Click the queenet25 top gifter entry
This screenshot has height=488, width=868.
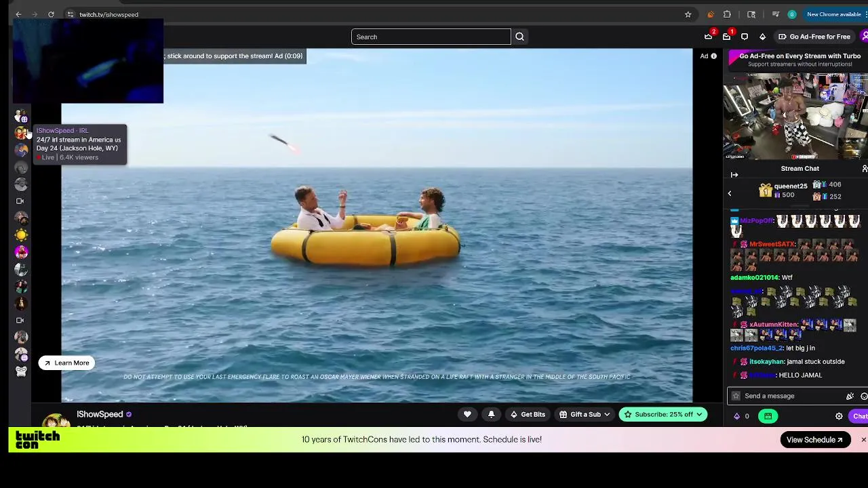point(783,190)
